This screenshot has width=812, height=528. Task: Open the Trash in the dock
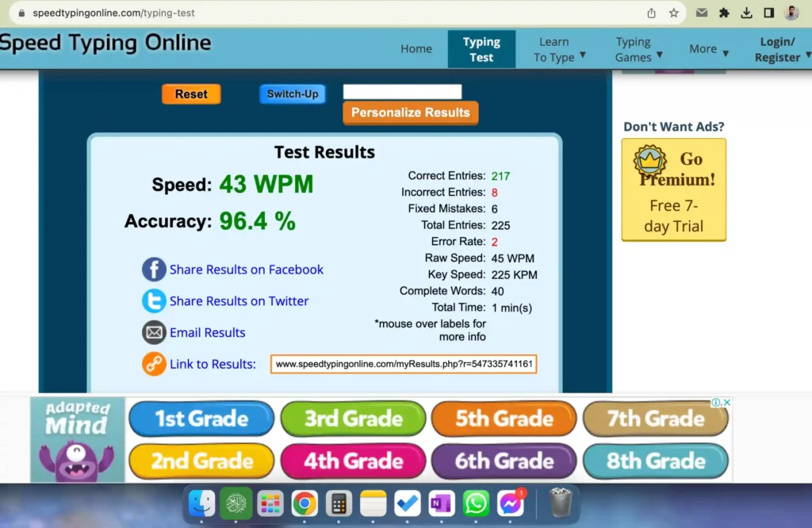point(561,503)
